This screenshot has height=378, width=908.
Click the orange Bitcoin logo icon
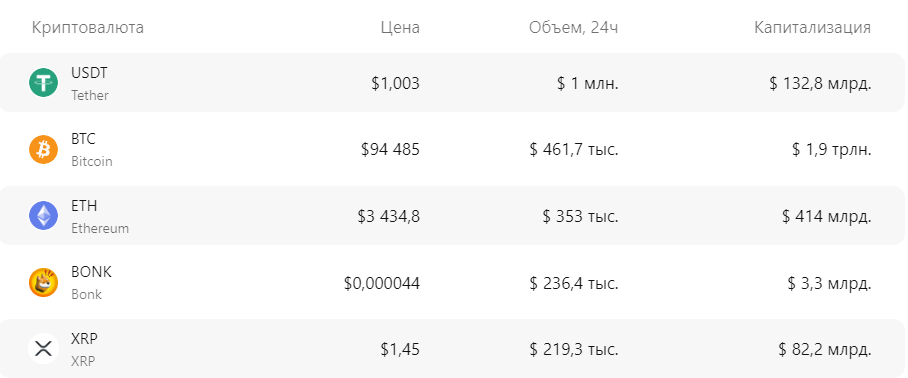[43, 149]
